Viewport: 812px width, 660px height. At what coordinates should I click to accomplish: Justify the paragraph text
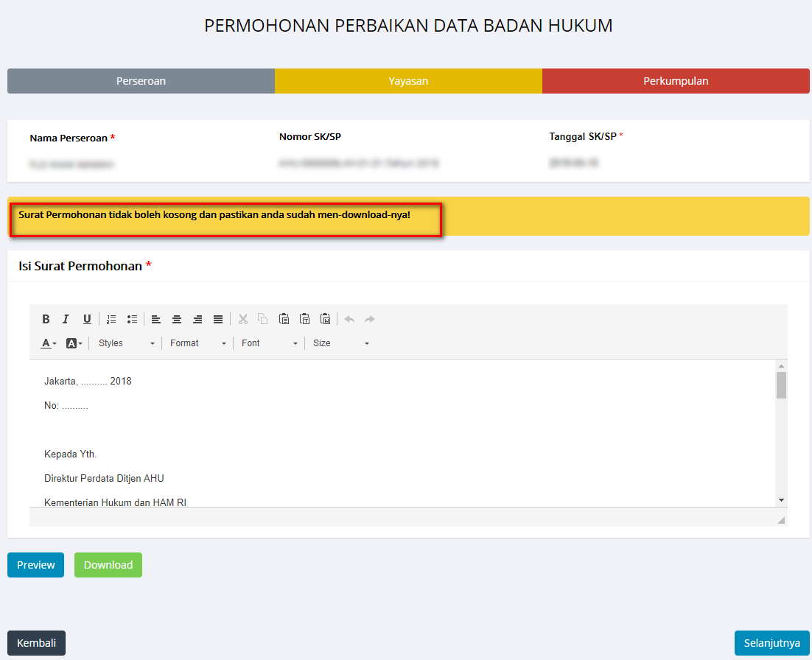coord(218,319)
